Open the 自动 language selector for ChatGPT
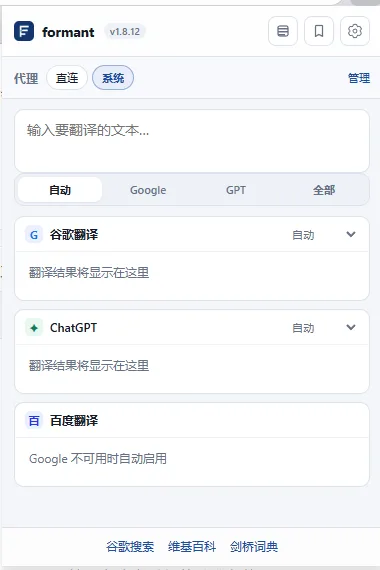380x570 pixels. [x=303, y=328]
